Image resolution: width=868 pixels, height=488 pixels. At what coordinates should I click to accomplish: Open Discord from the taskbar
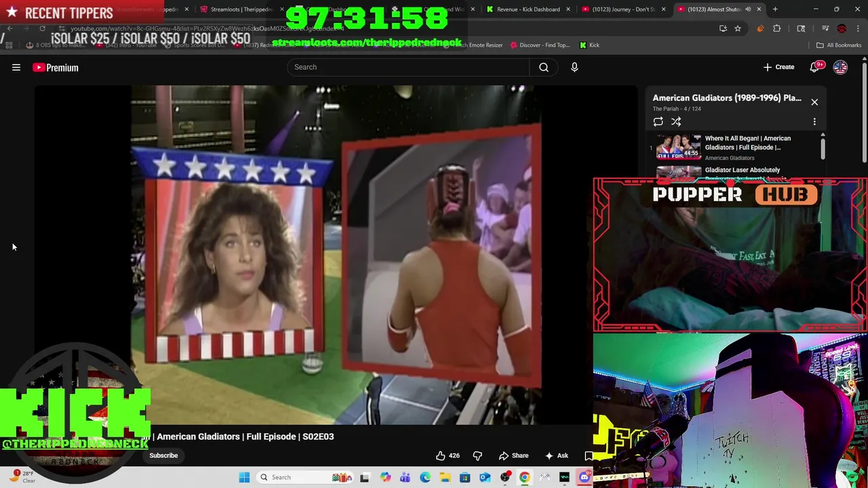tap(585, 477)
